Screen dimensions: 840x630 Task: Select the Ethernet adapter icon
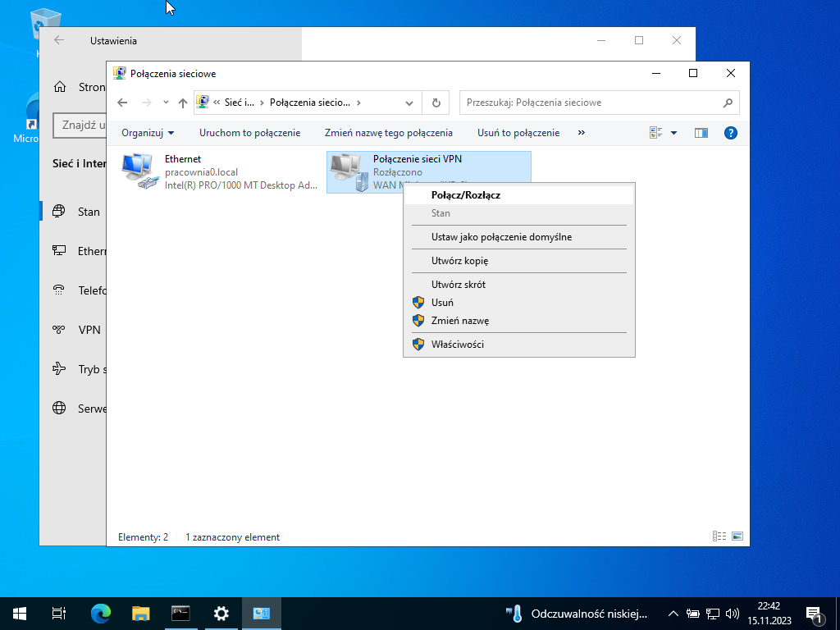point(140,171)
